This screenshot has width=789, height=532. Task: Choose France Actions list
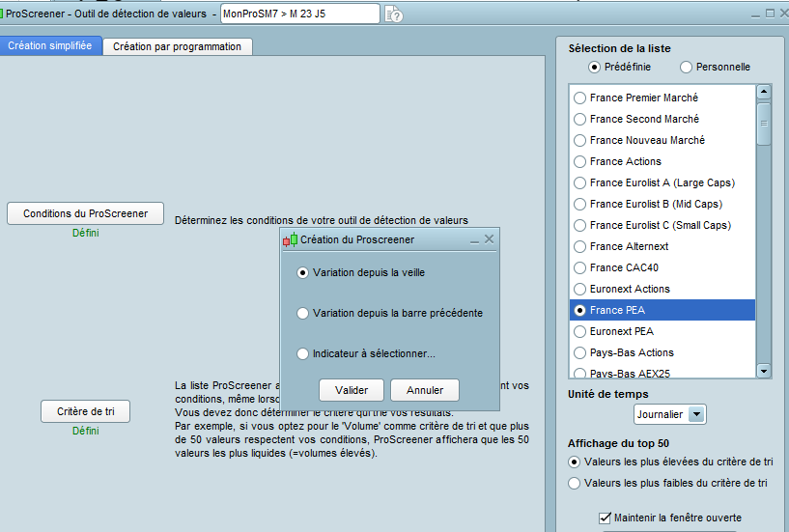point(662,161)
